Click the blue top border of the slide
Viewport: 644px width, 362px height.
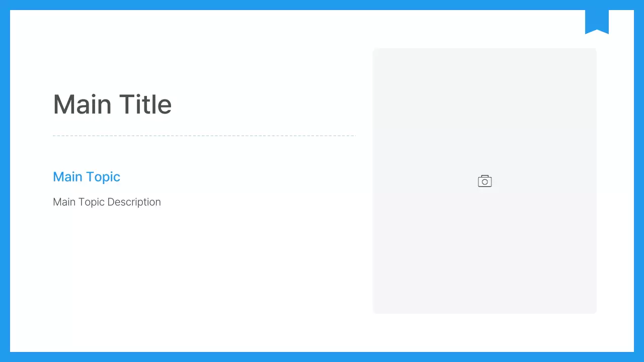tap(322, 5)
